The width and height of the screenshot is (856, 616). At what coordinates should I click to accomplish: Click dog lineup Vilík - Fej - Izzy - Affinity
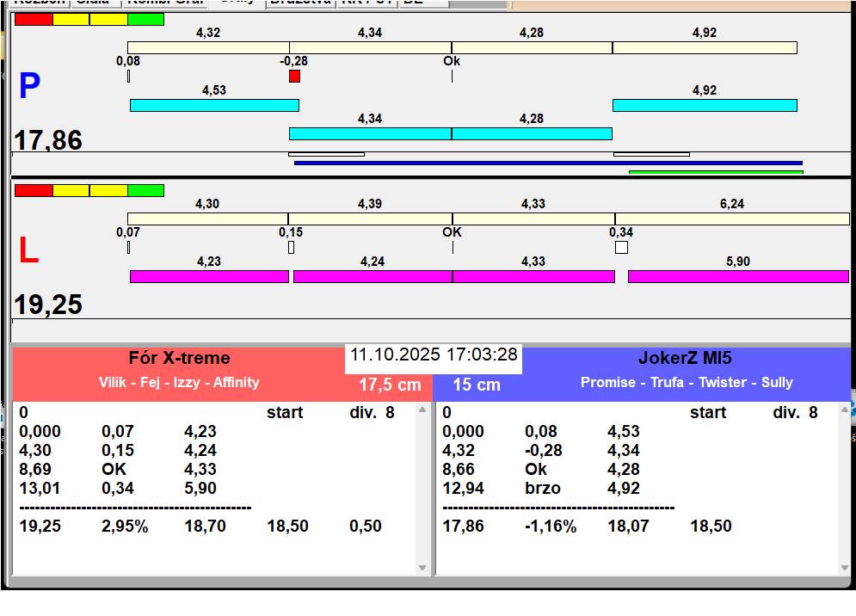click(x=179, y=382)
